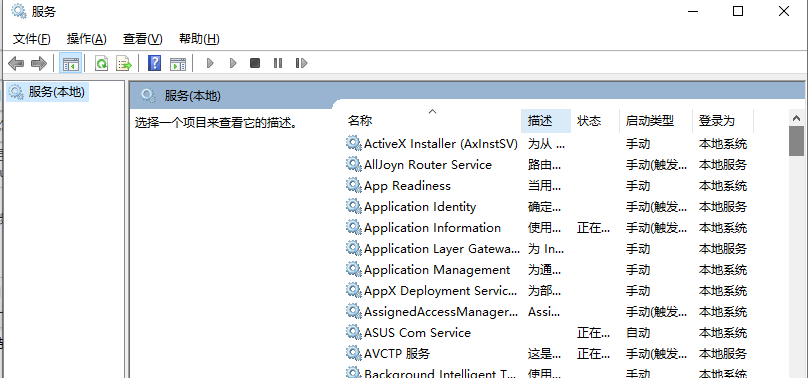Image resolution: width=808 pixels, height=378 pixels.
Task: Click the vertical scrollbar thumb of services list
Action: point(796,141)
